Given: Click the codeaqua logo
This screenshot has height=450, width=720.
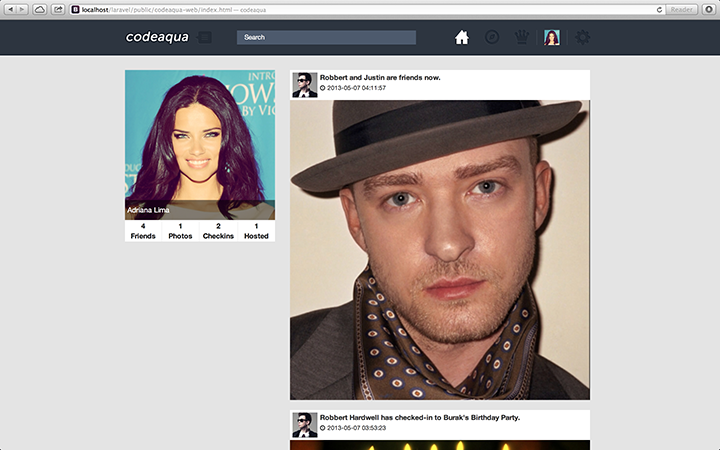Looking at the screenshot, I should (x=157, y=38).
